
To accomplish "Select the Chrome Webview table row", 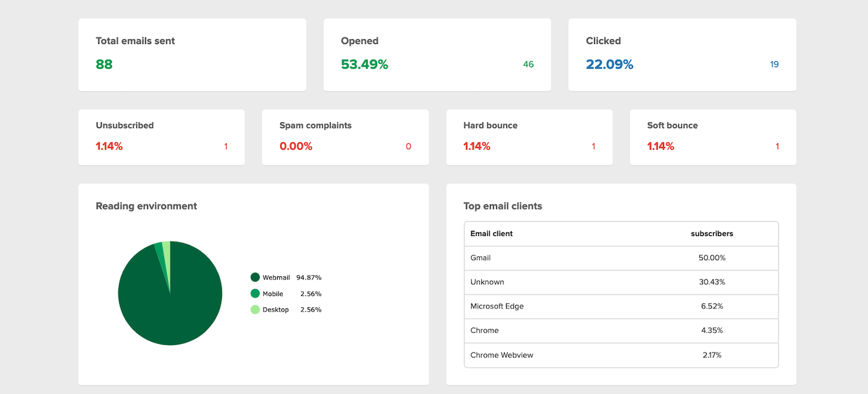I will pos(621,355).
